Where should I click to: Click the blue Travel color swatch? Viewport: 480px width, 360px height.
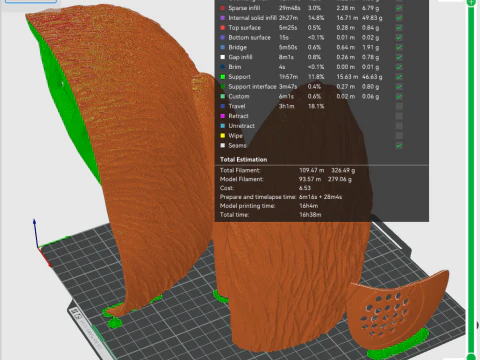click(x=223, y=106)
